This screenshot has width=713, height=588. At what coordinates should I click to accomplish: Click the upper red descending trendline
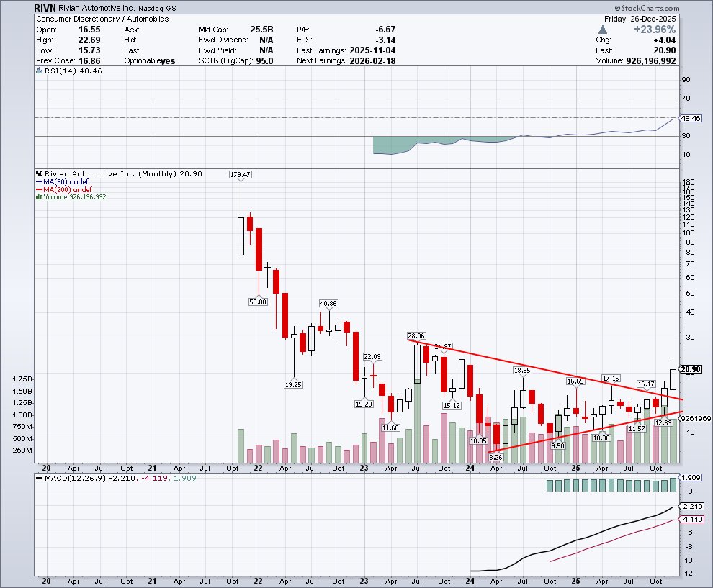(x=545, y=370)
